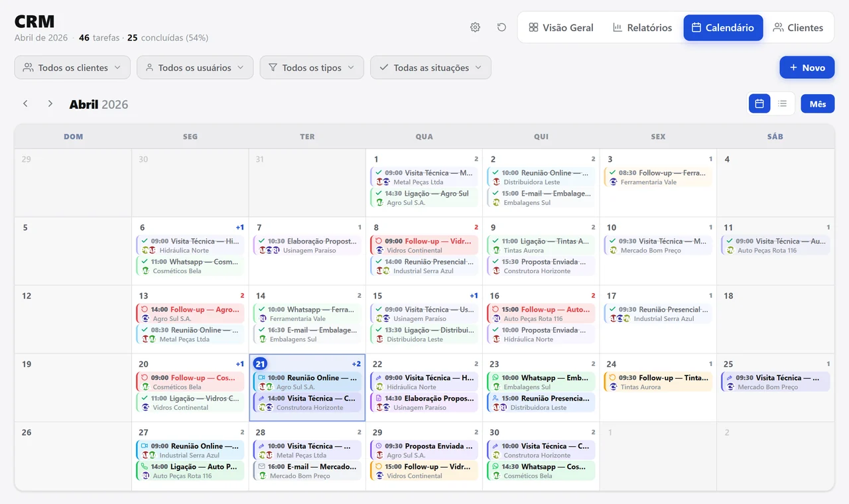849x504 pixels.
Task: Open 09:00 Follow-up Cosméticos Bela event
Action: [190, 382]
